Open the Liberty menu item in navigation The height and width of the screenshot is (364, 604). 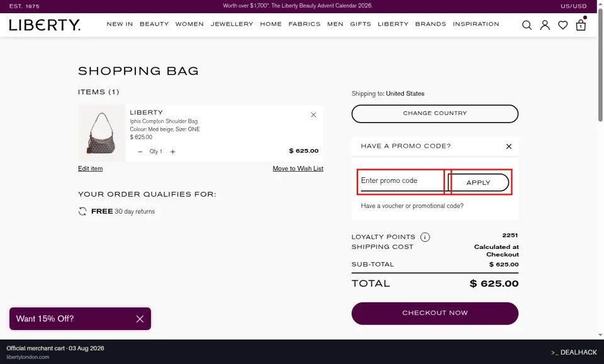click(x=393, y=24)
